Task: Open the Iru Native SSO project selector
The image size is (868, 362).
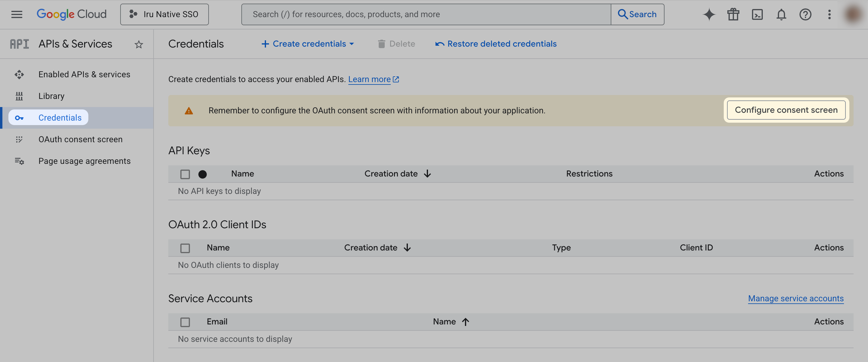Action: click(x=164, y=14)
